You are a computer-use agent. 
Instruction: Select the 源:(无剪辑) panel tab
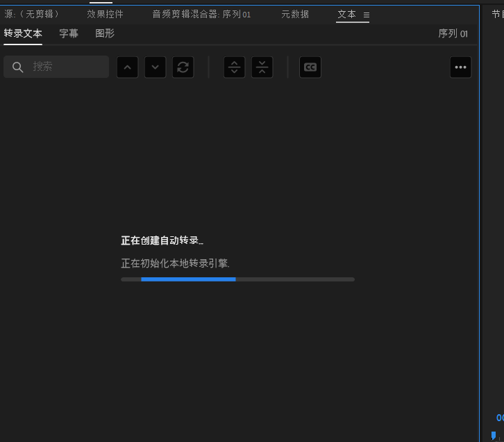[32, 14]
